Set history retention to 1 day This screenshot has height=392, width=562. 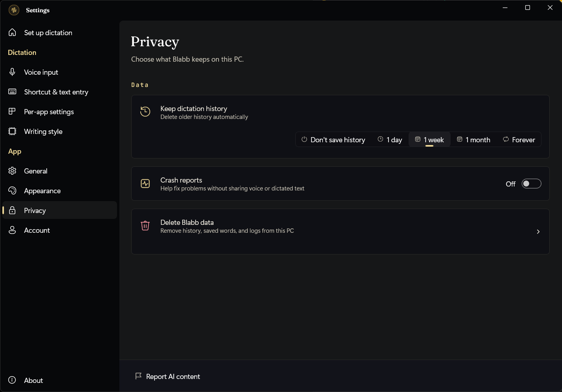[390, 139]
